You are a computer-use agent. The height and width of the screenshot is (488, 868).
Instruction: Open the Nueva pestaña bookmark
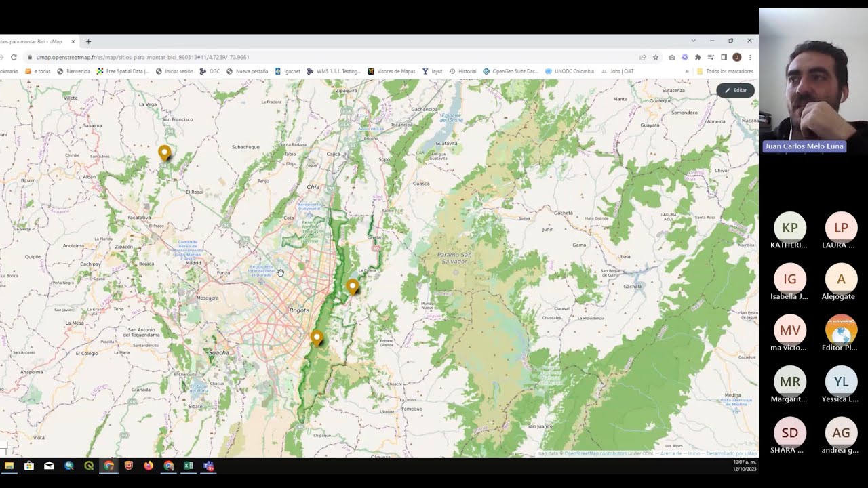pyautogui.click(x=247, y=71)
